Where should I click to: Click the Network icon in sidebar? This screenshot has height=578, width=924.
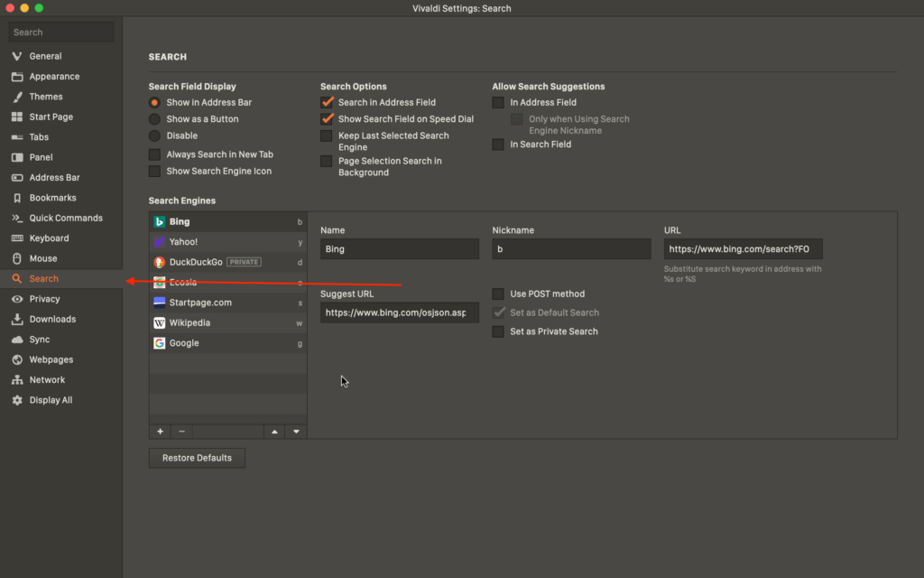pos(17,380)
